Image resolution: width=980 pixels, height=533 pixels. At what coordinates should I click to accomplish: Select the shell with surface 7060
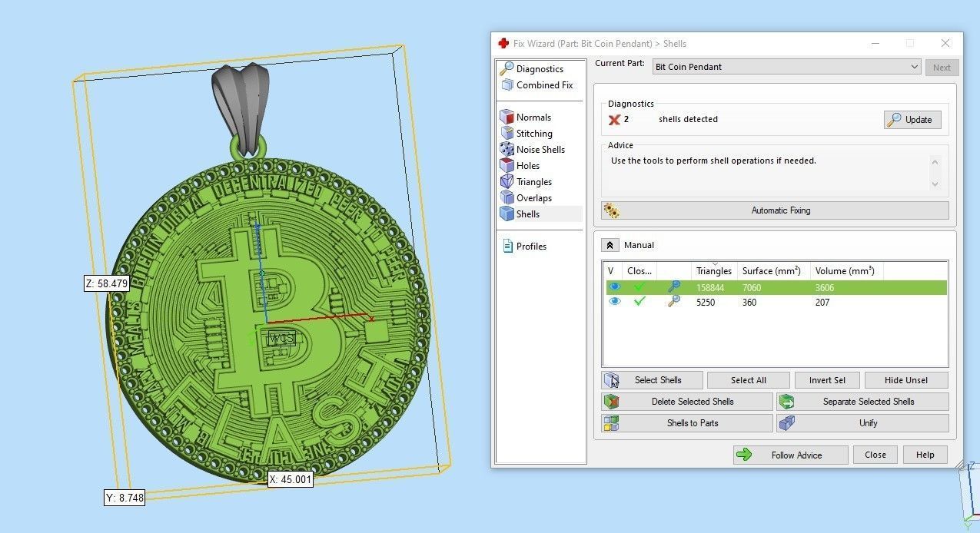[775, 287]
